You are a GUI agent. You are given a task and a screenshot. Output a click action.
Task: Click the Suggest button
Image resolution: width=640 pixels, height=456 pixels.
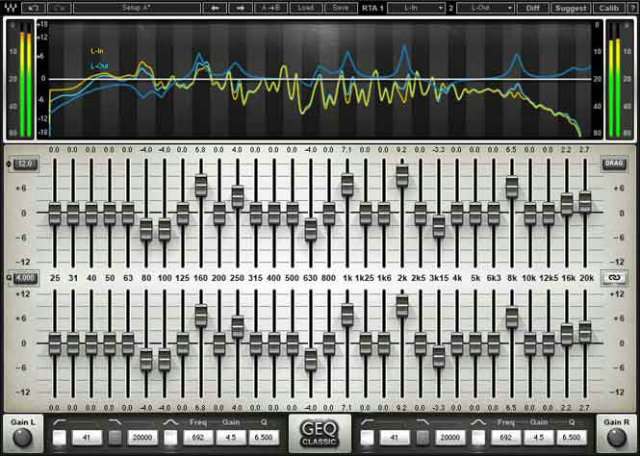pos(570,8)
